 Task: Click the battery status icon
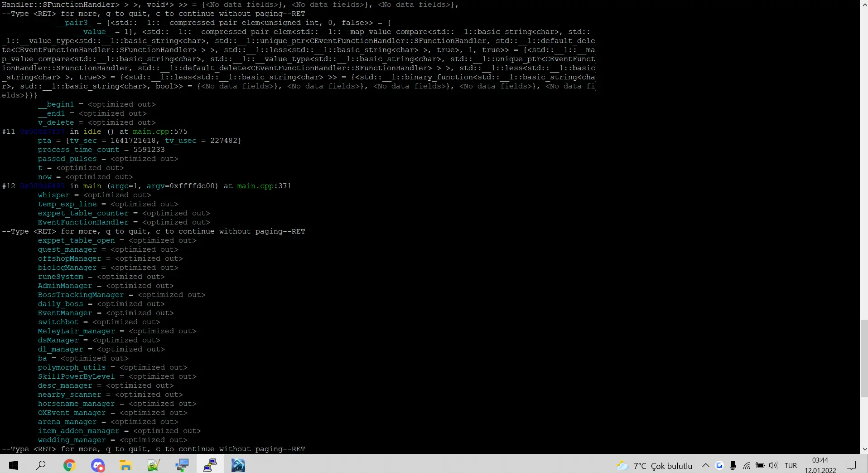point(760,465)
